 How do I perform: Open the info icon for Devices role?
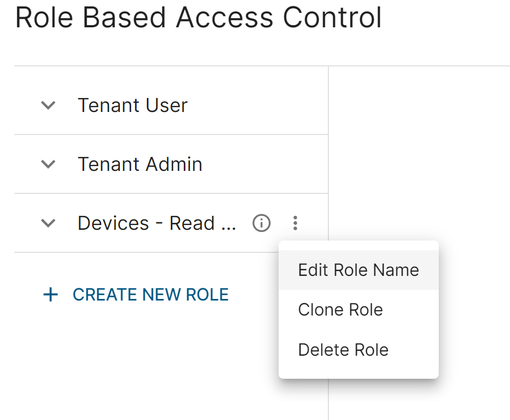[261, 223]
